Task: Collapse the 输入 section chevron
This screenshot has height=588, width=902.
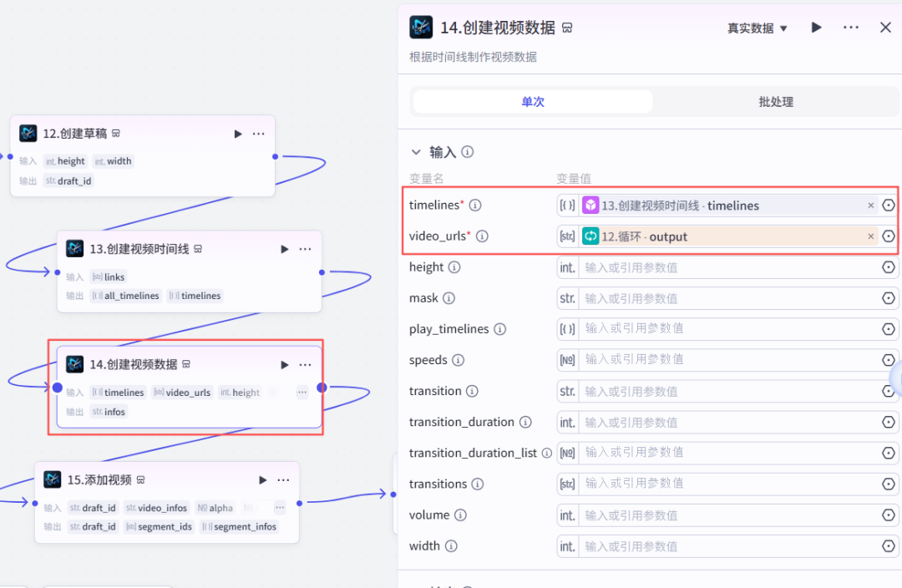Action: coord(416,153)
